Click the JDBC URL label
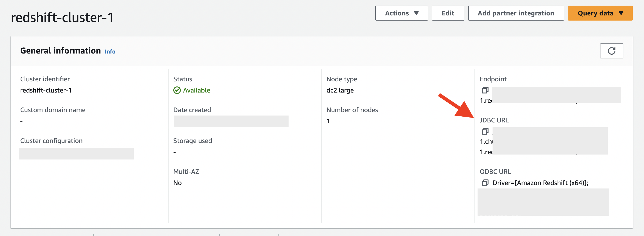The height and width of the screenshot is (236, 644). tap(494, 120)
